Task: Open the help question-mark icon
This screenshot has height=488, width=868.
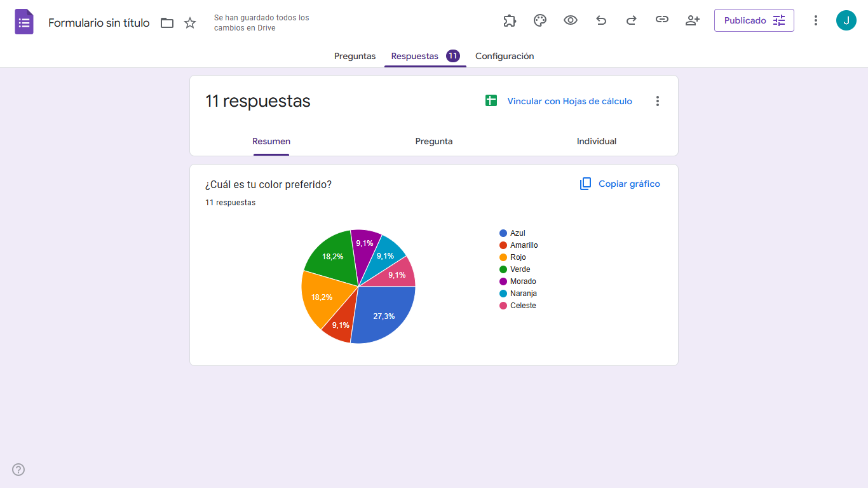Action: click(18, 470)
